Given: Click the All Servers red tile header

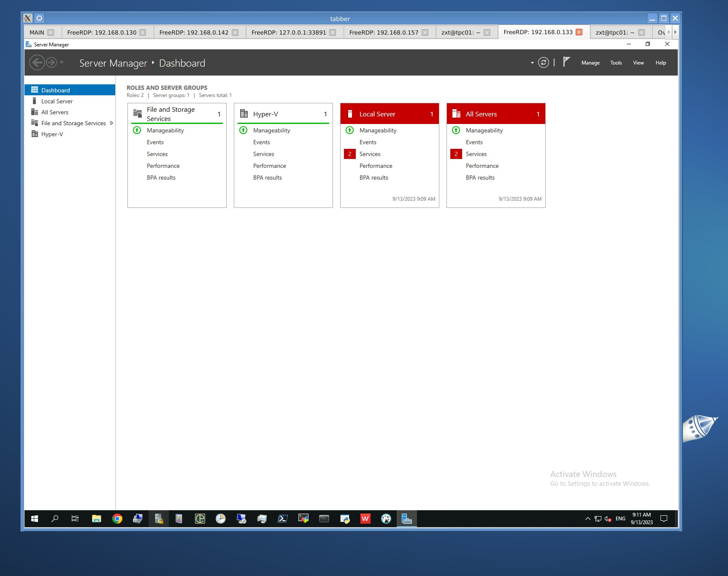Looking at the screenshot, I should (496, 114).
